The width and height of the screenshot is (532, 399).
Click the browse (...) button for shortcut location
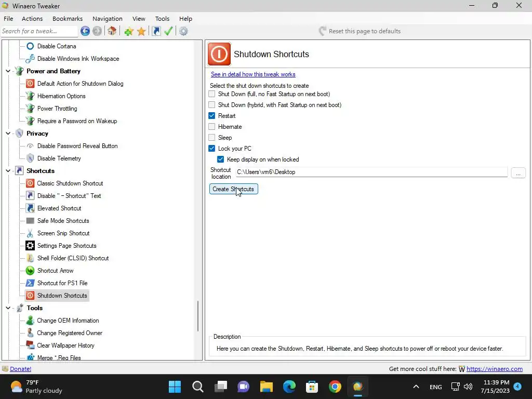click(518, 172)
